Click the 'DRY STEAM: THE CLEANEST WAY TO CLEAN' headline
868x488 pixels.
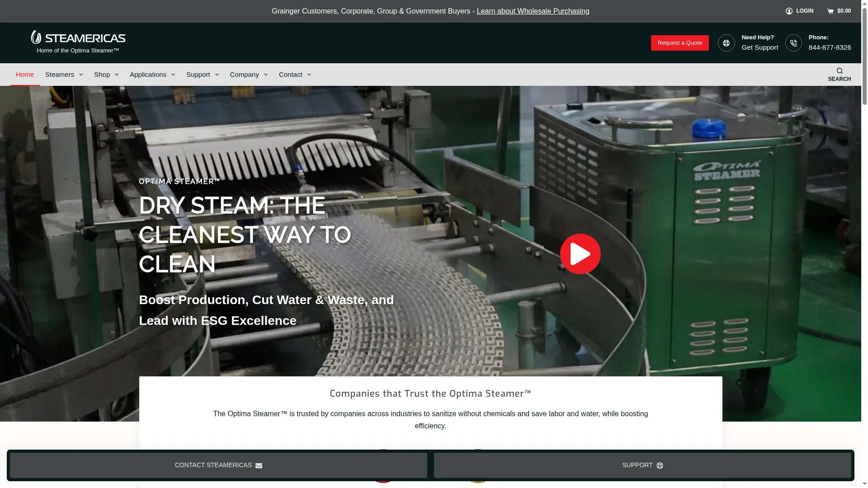coord(245,235)
